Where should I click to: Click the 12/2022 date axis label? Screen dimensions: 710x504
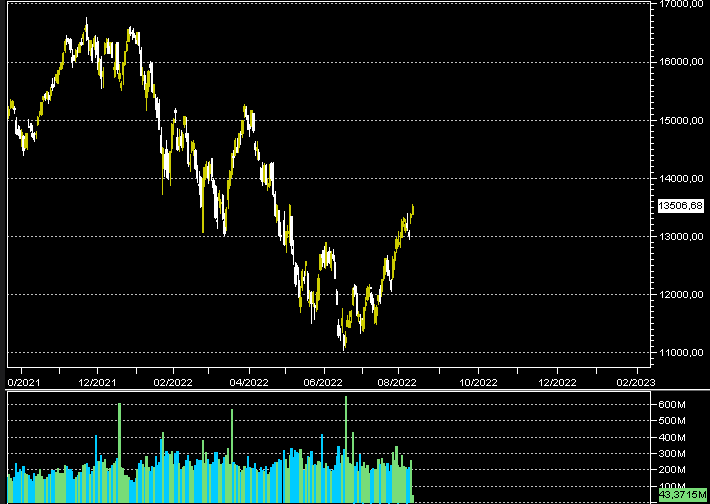[x=557, y=383]
